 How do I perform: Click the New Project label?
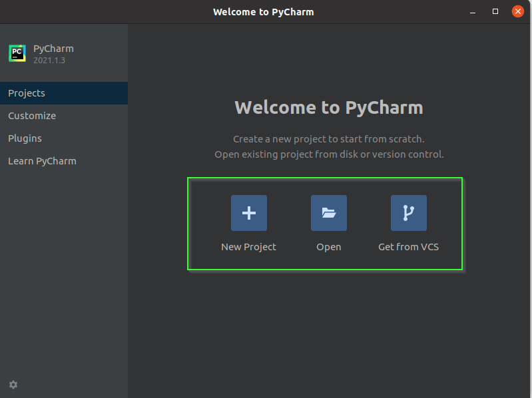249,247
